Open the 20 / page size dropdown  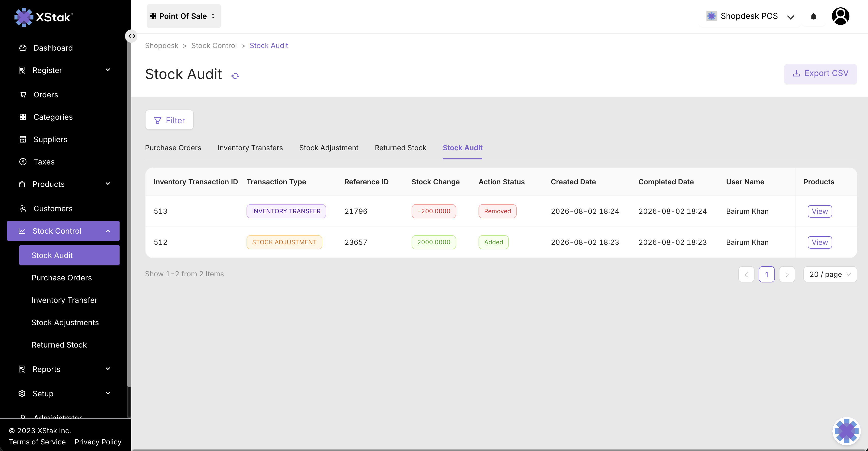(x=830, y=274)
